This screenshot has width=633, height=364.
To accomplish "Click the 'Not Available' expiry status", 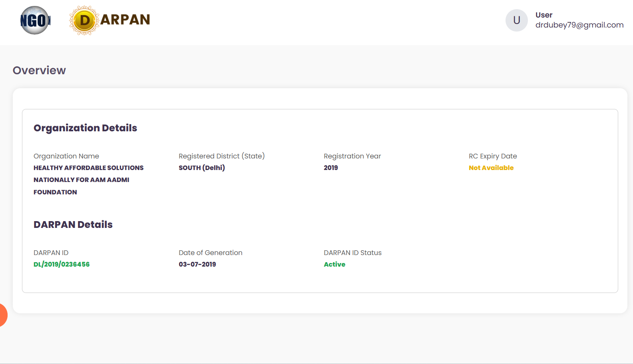I will [491, 168].
